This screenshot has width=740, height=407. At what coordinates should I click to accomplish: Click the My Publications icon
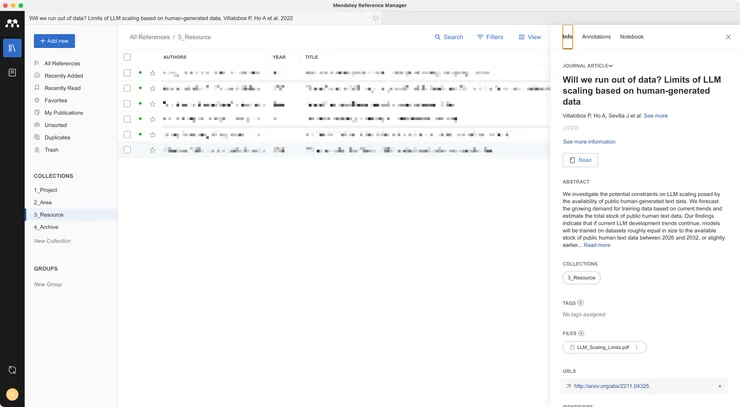click(37, 112)
